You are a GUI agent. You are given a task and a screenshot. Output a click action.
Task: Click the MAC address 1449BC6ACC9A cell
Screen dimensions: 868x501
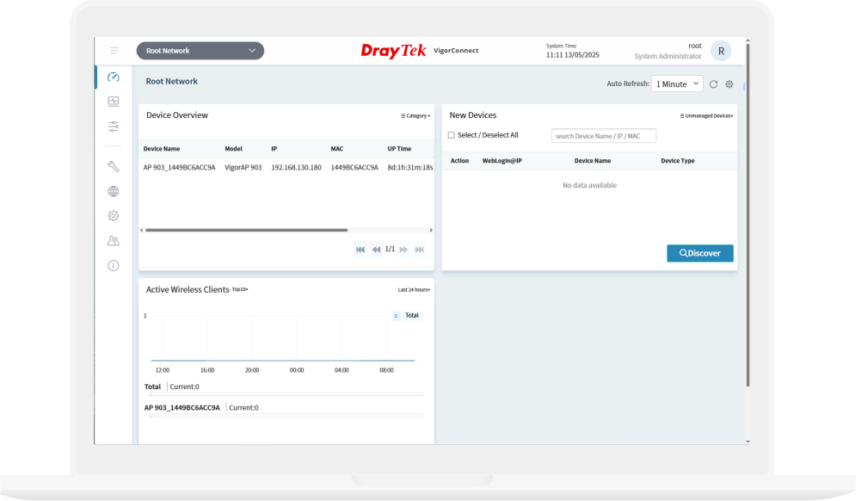354,167
